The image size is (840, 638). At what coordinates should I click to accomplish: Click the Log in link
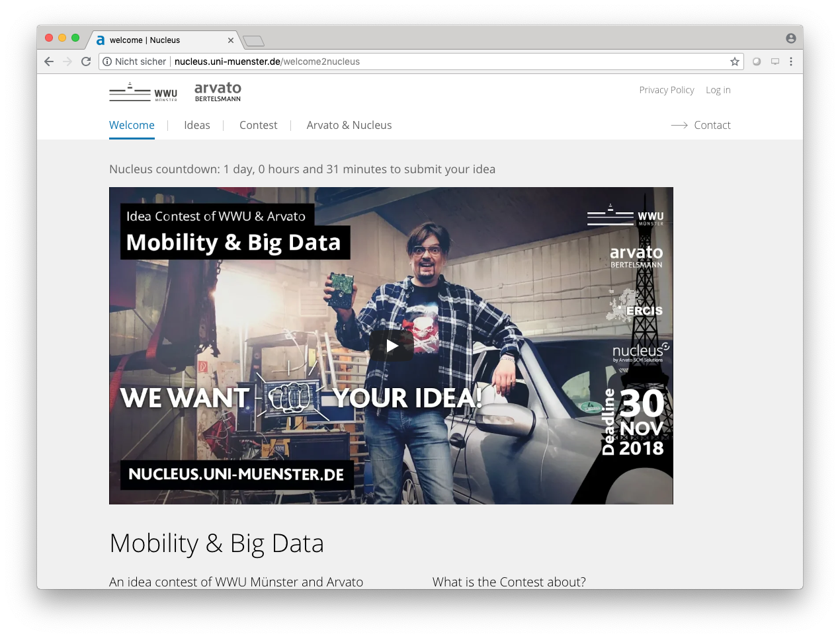coord(718,90)
